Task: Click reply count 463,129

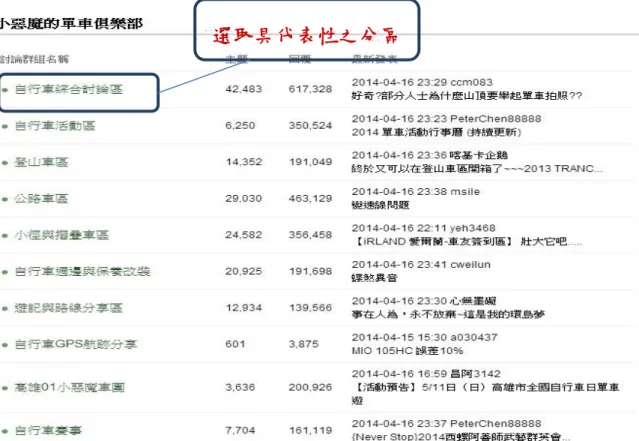Action: 310,198
